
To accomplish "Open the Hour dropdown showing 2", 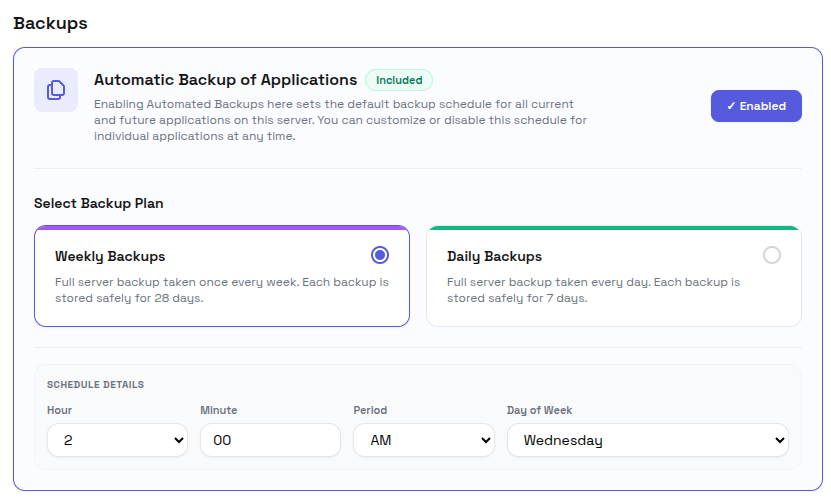I will tap(117, 440).
